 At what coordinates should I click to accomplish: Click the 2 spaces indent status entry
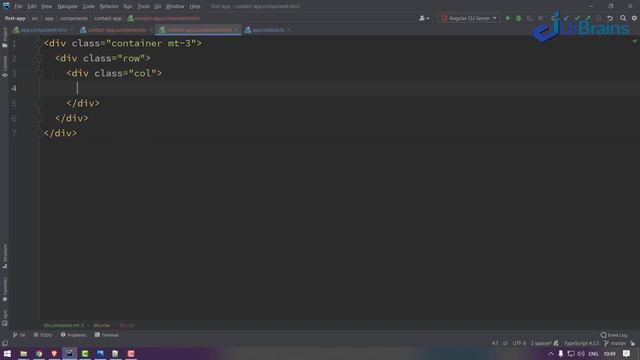coord(541,343)
